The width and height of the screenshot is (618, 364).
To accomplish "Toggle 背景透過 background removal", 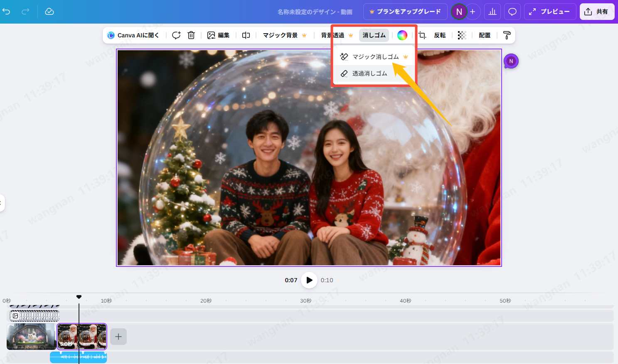I will click(x=334, y=35).
